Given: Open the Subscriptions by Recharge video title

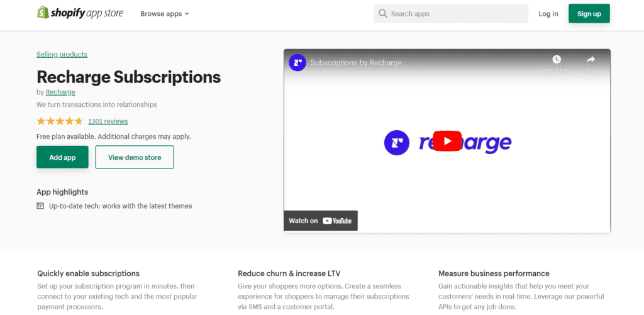Looking at the screenshot, I should (356, 63).
